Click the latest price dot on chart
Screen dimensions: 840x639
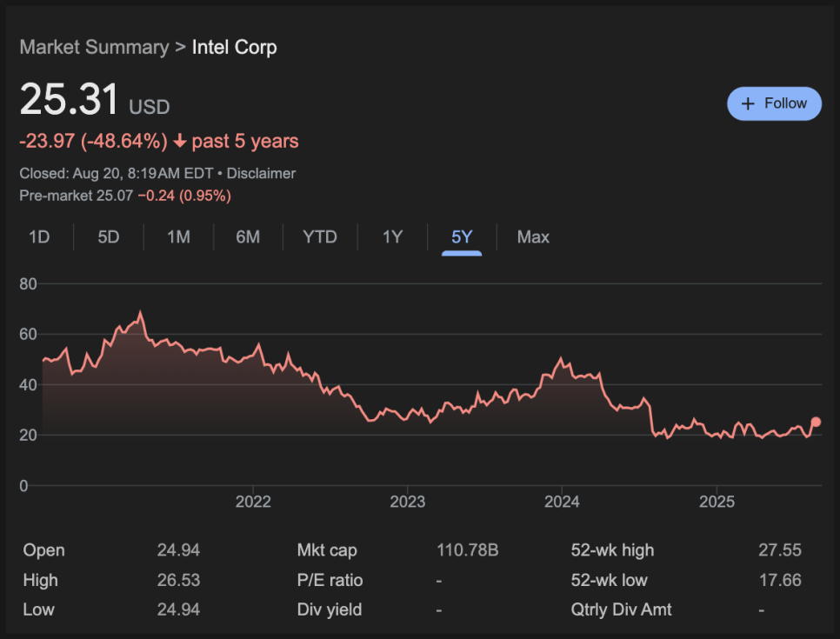tap(816, 422)
